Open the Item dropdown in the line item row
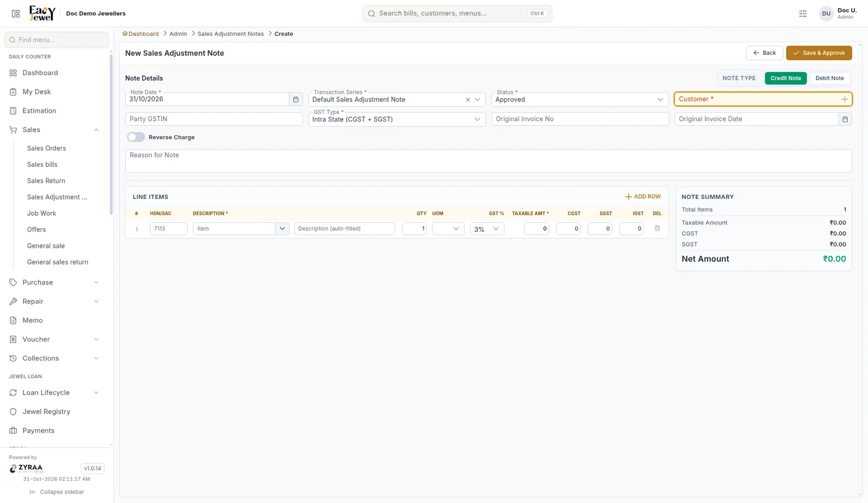868x503 pixels. [282, 229]
